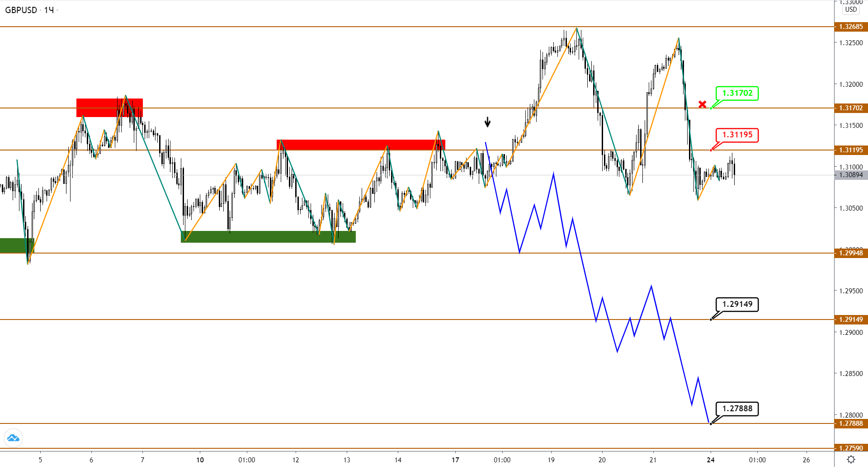Select the red 1.31195 price callout
Viewport: 868px width, 470px height.
click(x=737, y=135)
